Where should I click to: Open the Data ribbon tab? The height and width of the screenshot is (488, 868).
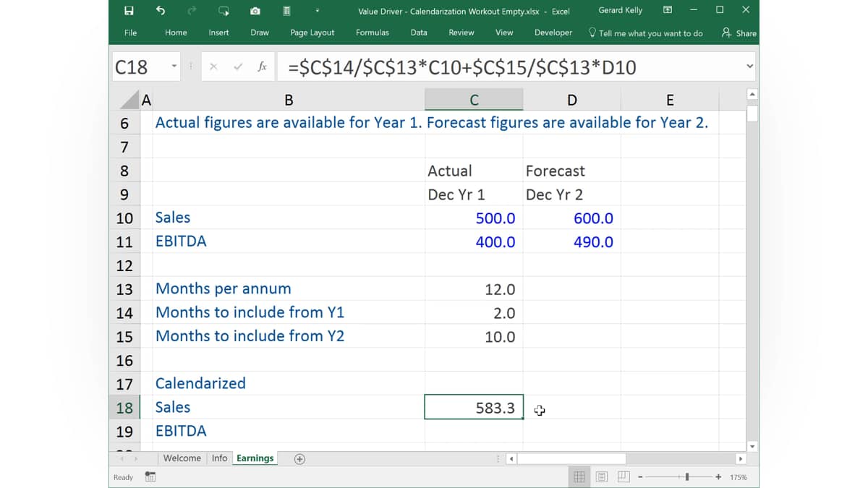click(x=419, y=33)
